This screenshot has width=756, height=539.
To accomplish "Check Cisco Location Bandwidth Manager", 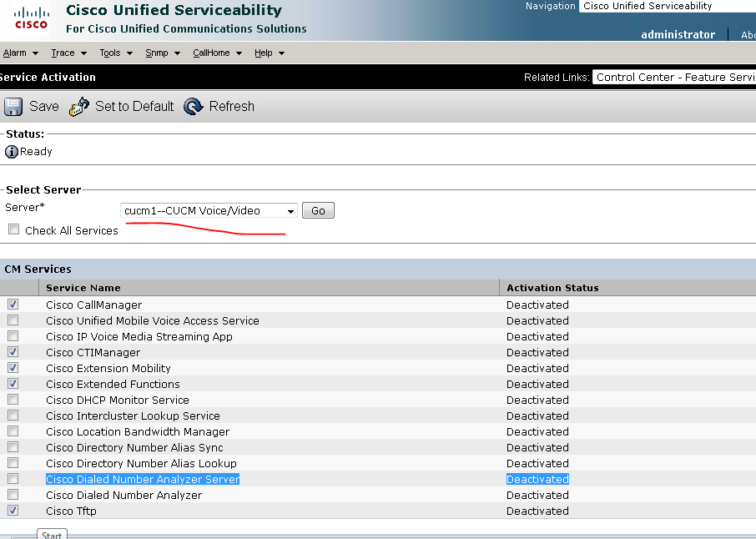I will [13, 431].
